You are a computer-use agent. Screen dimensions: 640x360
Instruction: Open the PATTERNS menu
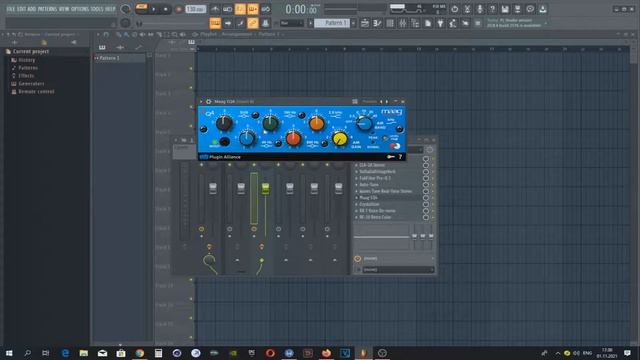[47, 9]
